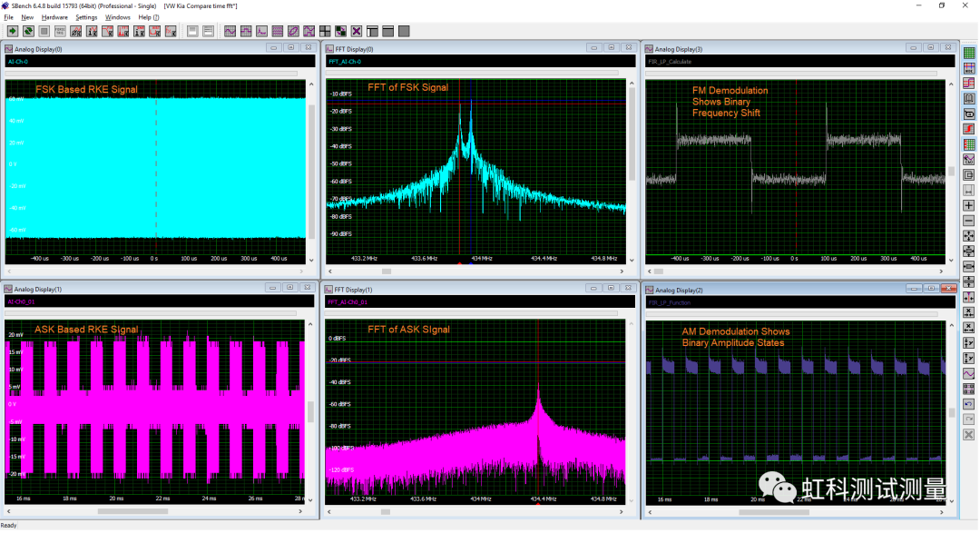Close all displays with the X toolbar icon
Image resolution: width=980 pixels, height=533 pixels.
pyautogui.click(x=356, y=30)
